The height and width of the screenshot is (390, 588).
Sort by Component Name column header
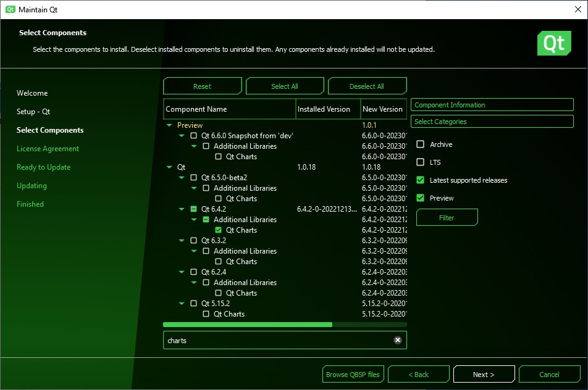pos(230,109)
